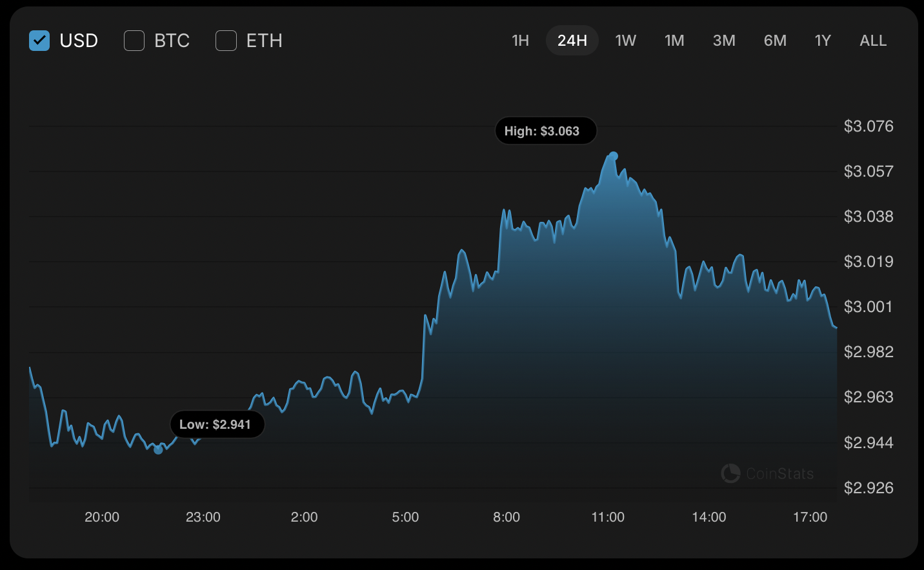This screenshot has height=570, width=924.
Task: Switch chart to 3M range
Action: (x=724, y=41)
